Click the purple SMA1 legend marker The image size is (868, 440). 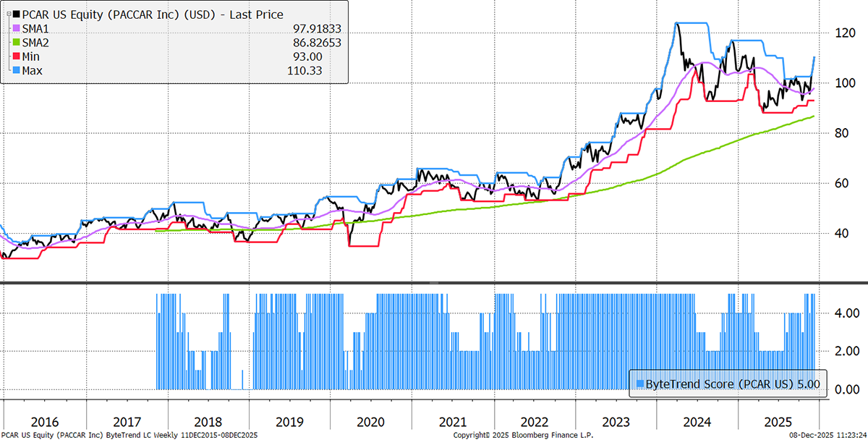(x=8, y=29)
